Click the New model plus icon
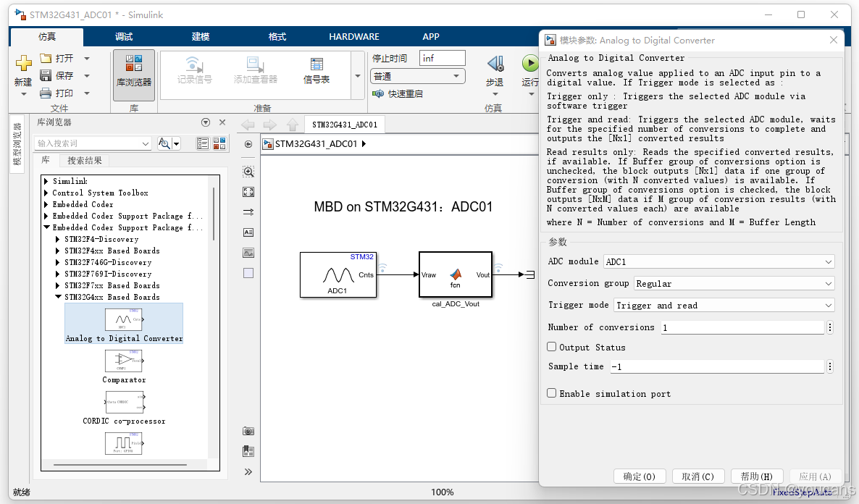859x504 pixels. pos(23,64)
